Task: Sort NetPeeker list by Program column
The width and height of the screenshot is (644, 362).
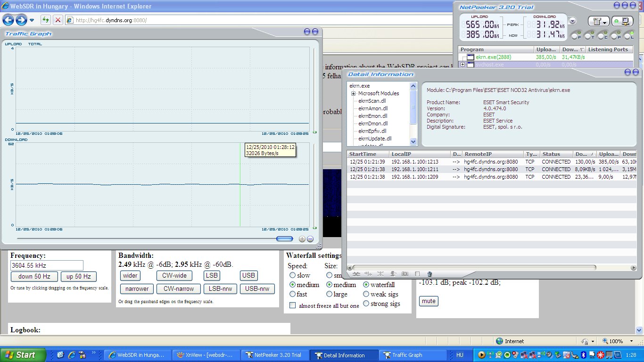Action: (496, 49)
